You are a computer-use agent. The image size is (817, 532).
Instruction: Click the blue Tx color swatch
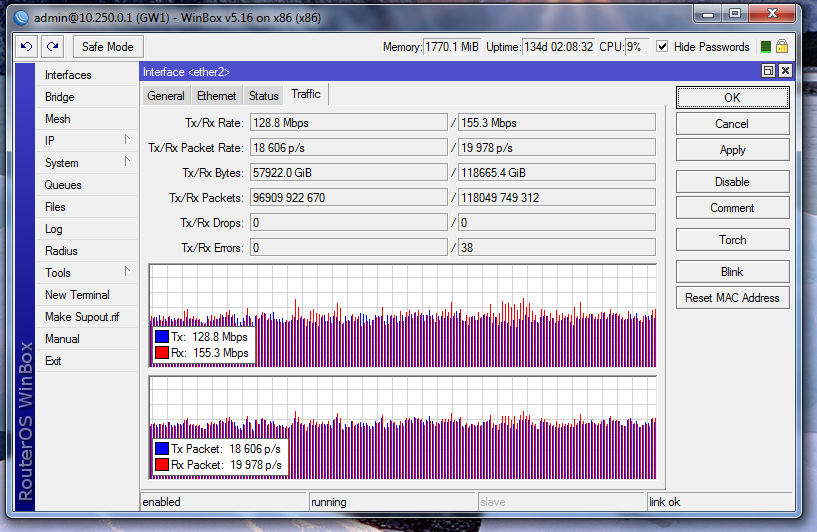point(162,337)
